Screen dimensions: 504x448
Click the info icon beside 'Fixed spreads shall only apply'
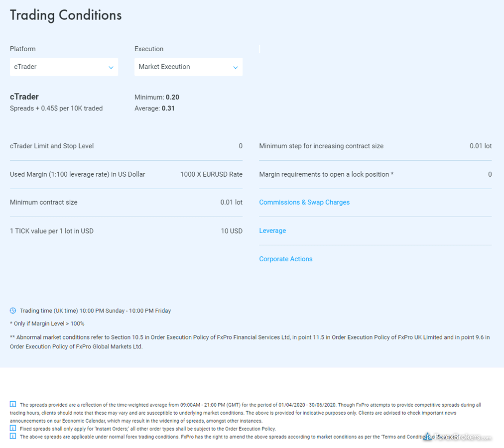[13, 428]
